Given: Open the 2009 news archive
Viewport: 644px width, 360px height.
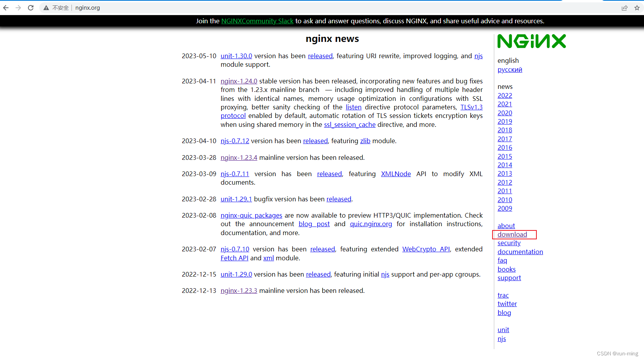Looking at the screenshot, I should pos(505,208).
